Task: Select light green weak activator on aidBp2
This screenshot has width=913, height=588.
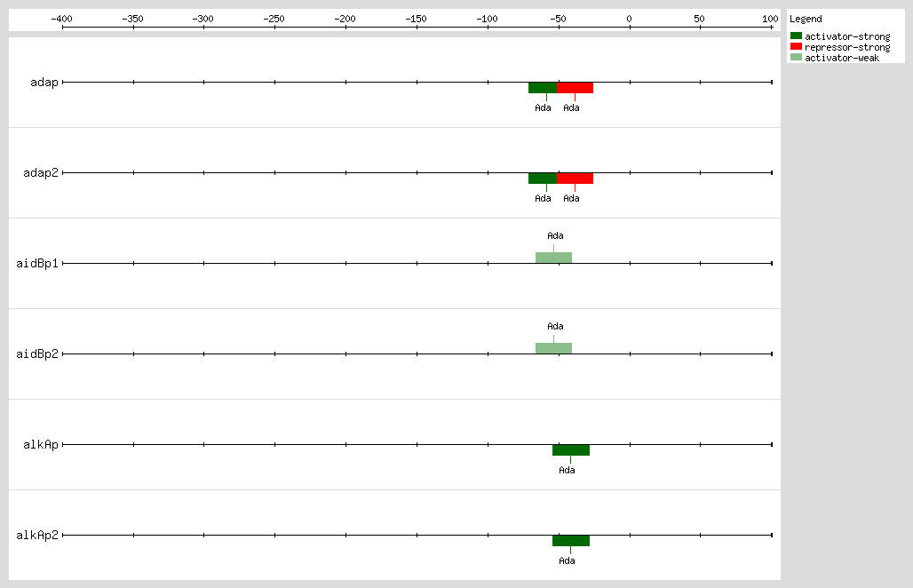Action: pyautogui.click(x=553, y=348)
